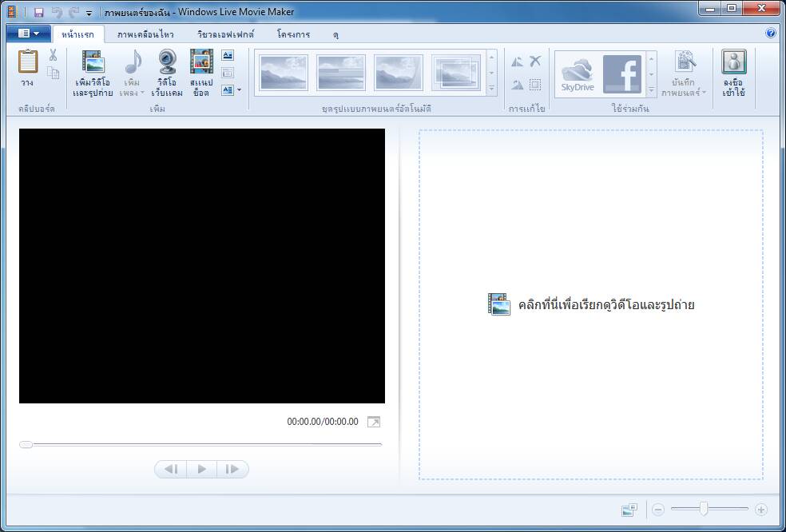Viewport: 786px width, 532px height.
Task: Open the application file menu dropdown
Action: coord(28,34)
